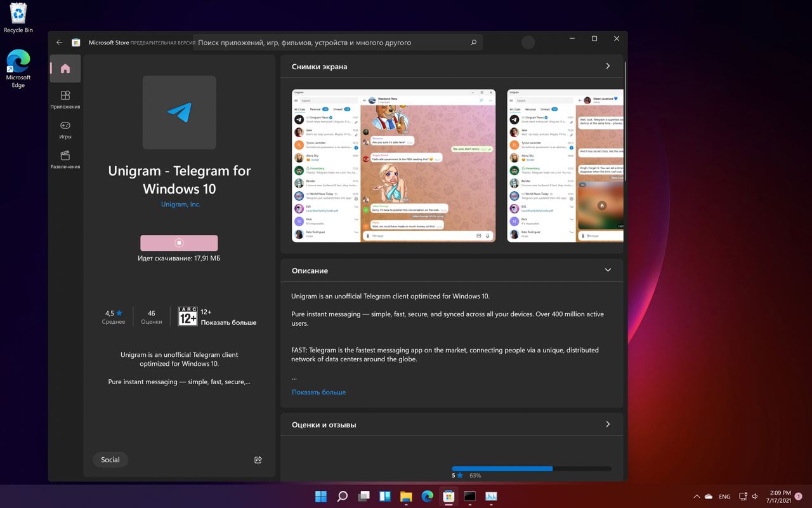Click the IARC 12+ rating badge
This screenshot has width=812, height=508.
click(x=188, y=316)
